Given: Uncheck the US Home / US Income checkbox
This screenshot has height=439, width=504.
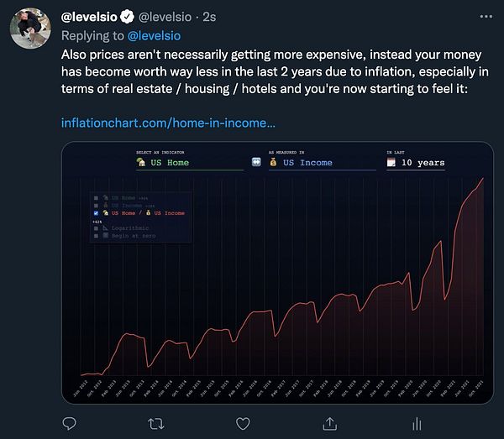Looking at the screenshot, I should 97,213.
